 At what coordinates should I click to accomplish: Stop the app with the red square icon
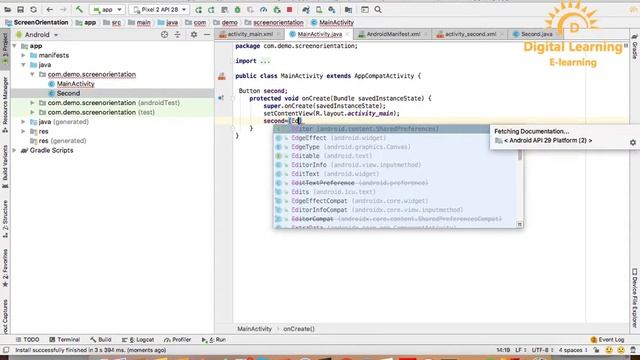pos(289,9)
